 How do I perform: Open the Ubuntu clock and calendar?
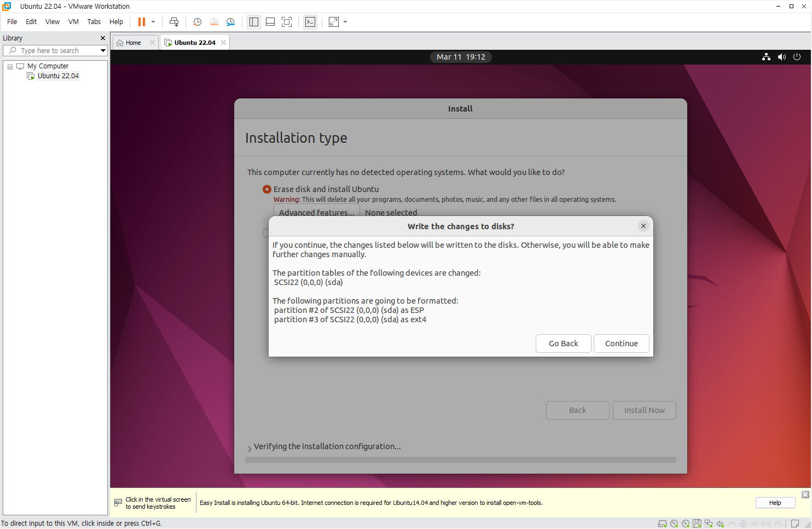coord(461,57)
